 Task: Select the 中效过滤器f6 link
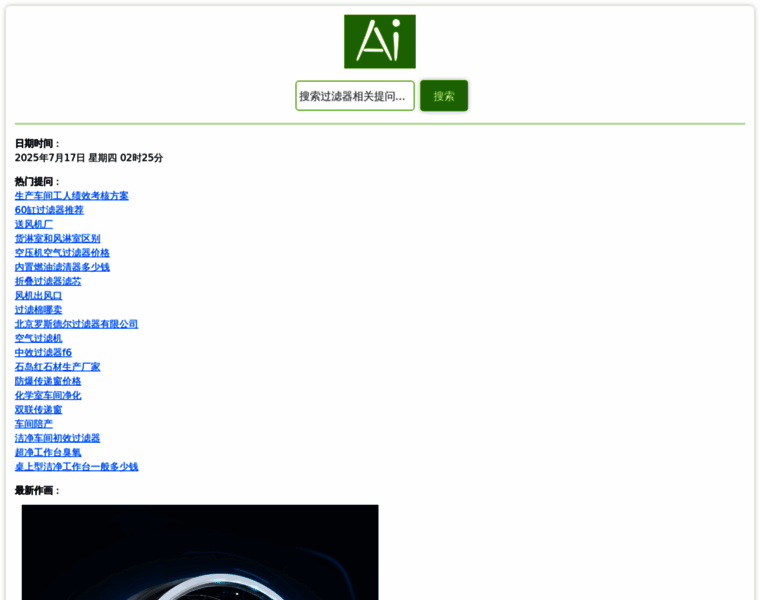tap(43, 353)
